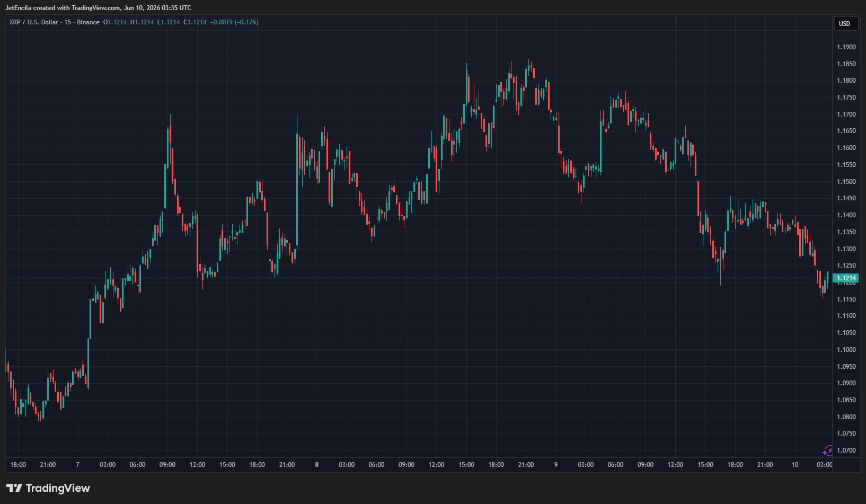This screenshot has height=504, width=866.
Task: Click the 1.1850 price axis label
Action: (846, 64)
